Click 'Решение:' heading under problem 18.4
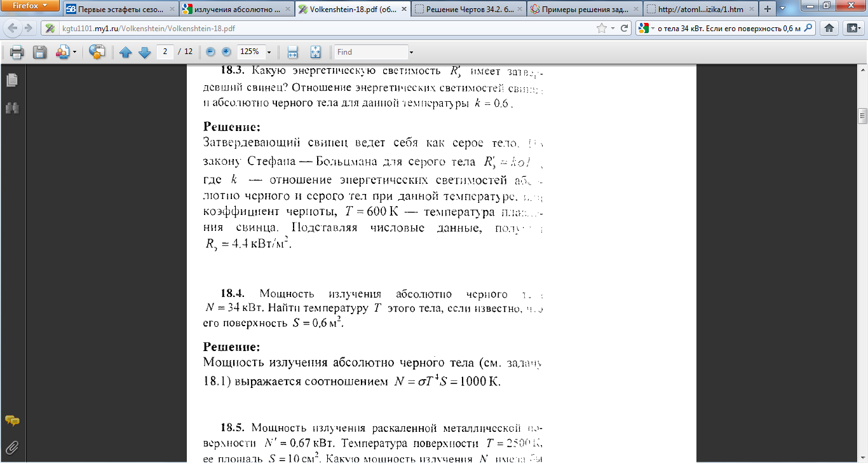 tap(231, 347)
